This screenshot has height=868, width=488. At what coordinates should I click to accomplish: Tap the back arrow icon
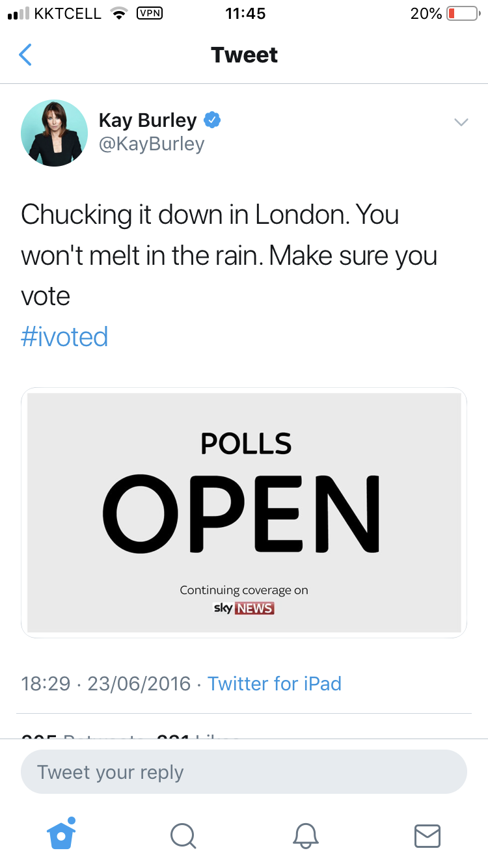tap(25, 55)
